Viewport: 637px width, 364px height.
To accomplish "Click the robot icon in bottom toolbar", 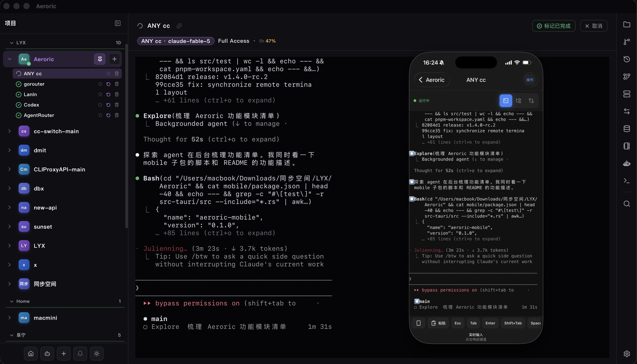I will pos(47,354).
